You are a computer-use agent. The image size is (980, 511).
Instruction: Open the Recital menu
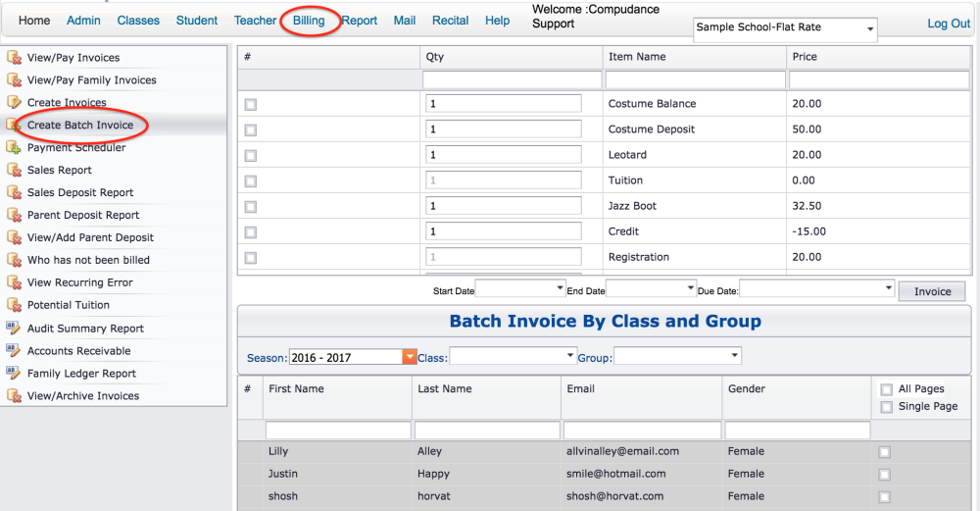pos(450,21)
